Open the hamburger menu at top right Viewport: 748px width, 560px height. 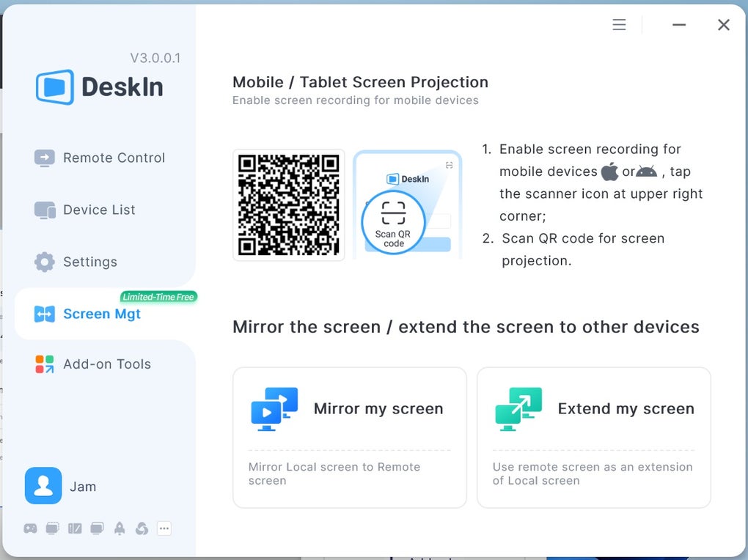(x=619, y=24)
